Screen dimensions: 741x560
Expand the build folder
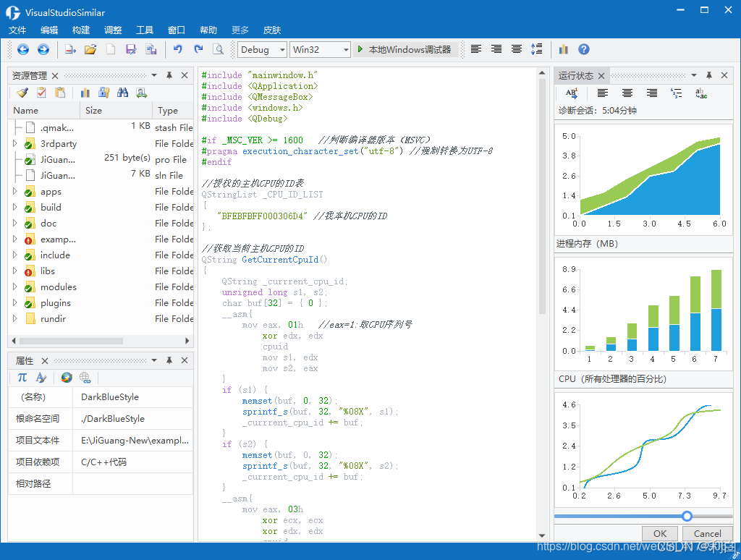click(14, 207)
